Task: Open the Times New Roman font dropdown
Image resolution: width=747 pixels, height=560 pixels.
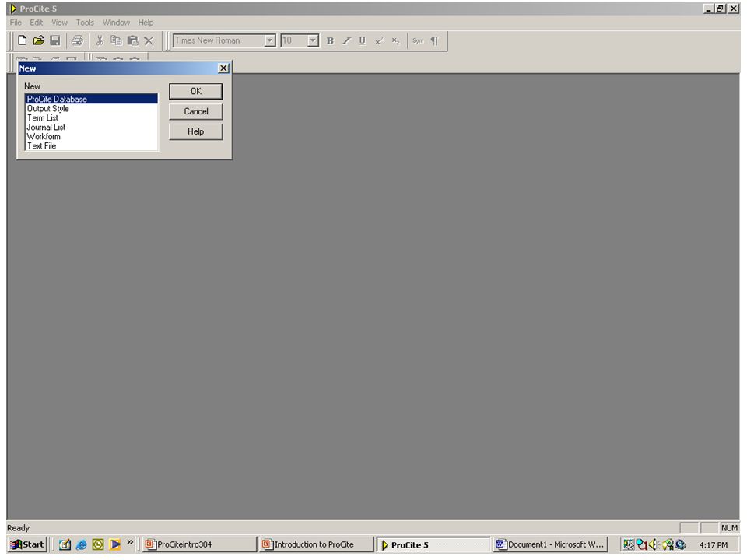Action: [270, 40]
